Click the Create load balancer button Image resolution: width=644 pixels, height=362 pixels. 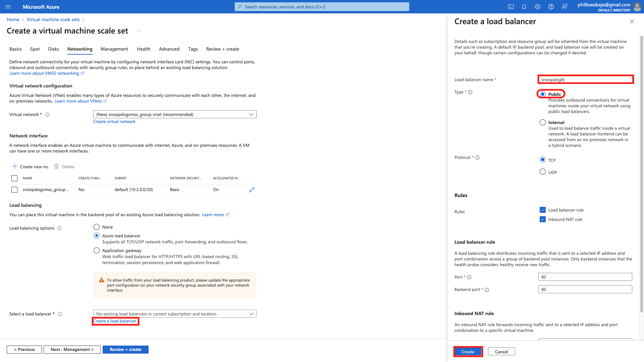468,352
